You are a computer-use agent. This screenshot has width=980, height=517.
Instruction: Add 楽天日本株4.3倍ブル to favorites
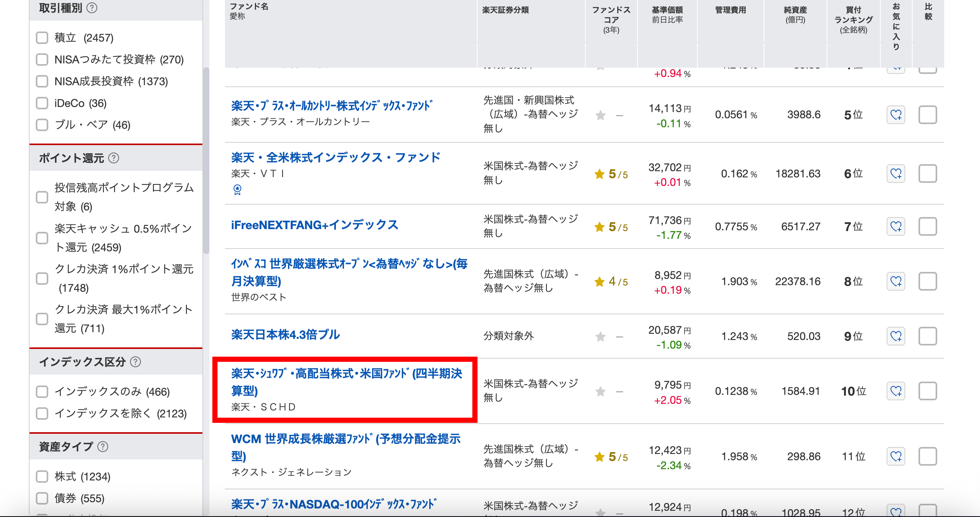(x=896, y=336)
